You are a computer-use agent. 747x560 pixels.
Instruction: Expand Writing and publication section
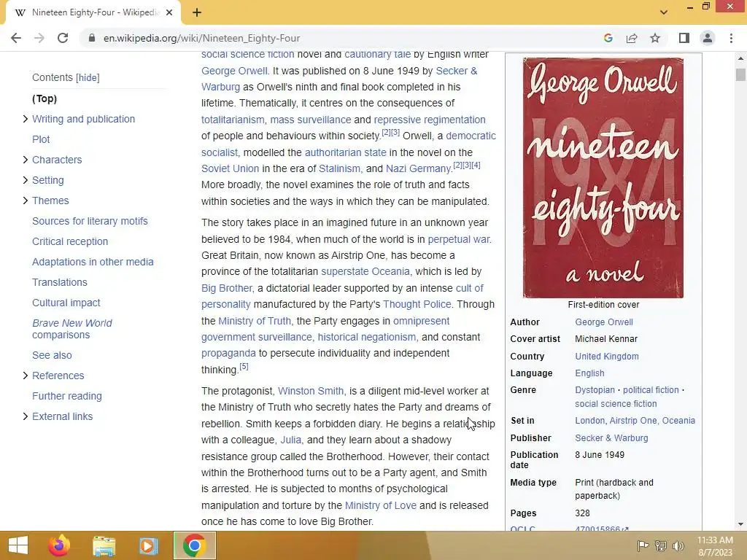tap(26, 119)
